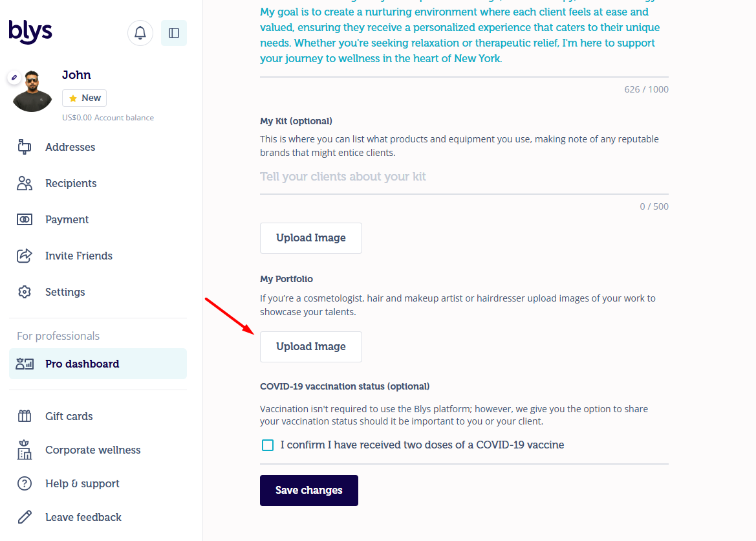Open notifications bell icon
The image size is (756, 541).
click(140, 33)
